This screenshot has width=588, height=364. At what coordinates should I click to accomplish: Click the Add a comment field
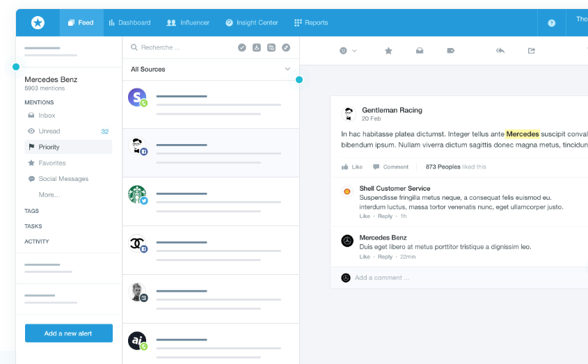click(459, 278)
